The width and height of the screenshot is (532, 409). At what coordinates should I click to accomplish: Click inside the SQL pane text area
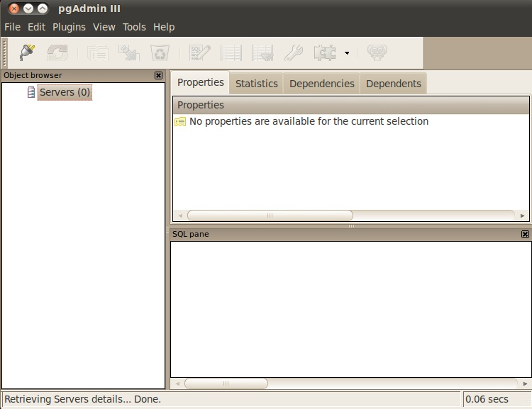pyautogui.click(x=350, y=309)
